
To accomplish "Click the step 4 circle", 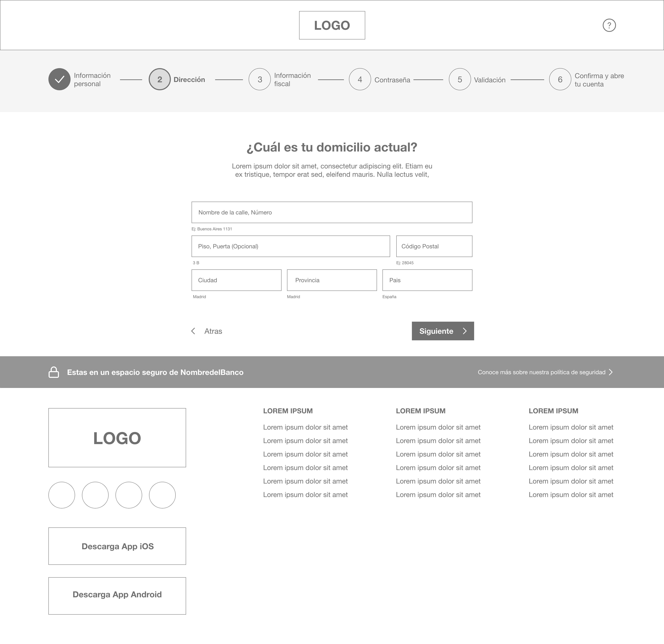I will [360, 79].
